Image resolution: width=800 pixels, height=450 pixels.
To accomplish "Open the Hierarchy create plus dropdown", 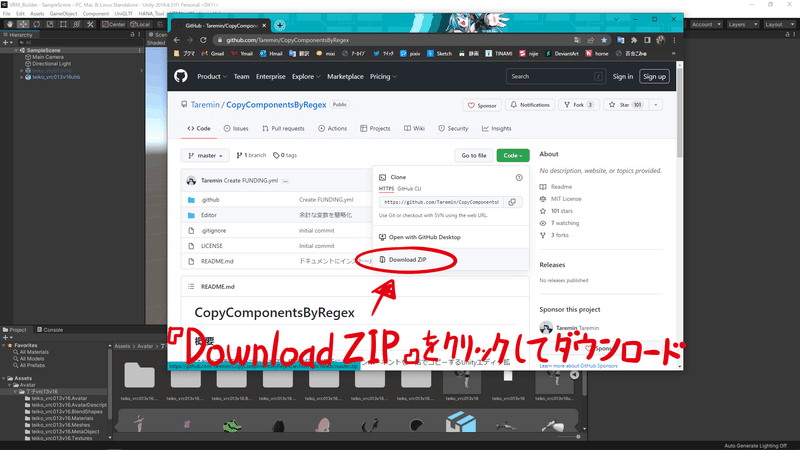I will pos(7,42).
